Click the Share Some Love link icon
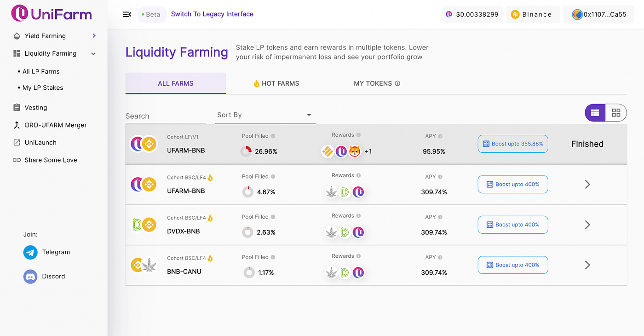Screen dimensions: 644x336 [17, 160]
